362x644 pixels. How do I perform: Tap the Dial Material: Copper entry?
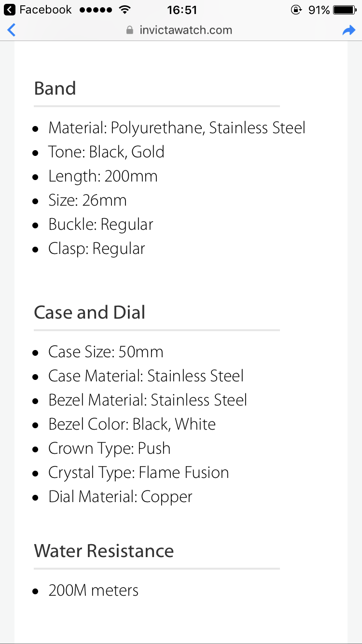point(120,497)
